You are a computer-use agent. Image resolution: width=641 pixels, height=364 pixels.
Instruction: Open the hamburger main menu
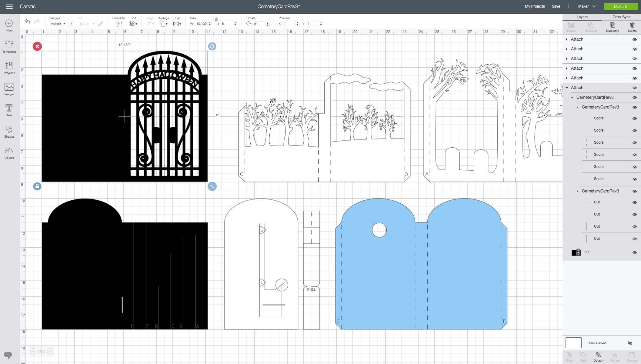[x=9, y=6]
